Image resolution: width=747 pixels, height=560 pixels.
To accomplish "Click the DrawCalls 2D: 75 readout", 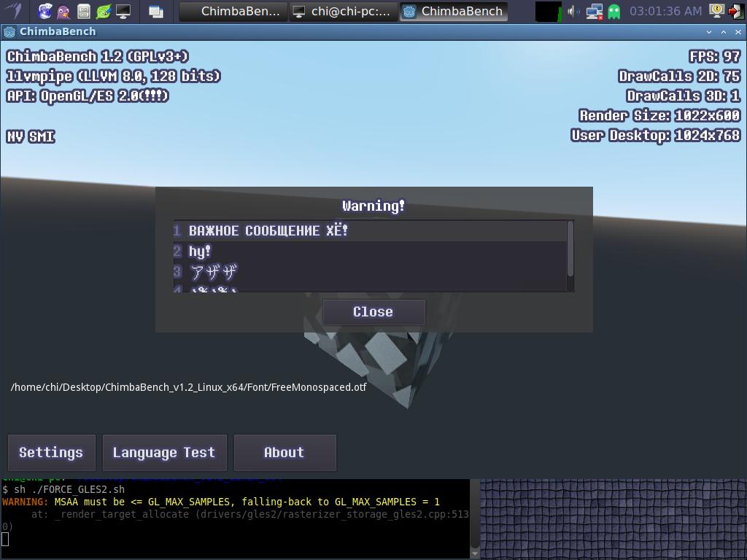I will (679, 76).
